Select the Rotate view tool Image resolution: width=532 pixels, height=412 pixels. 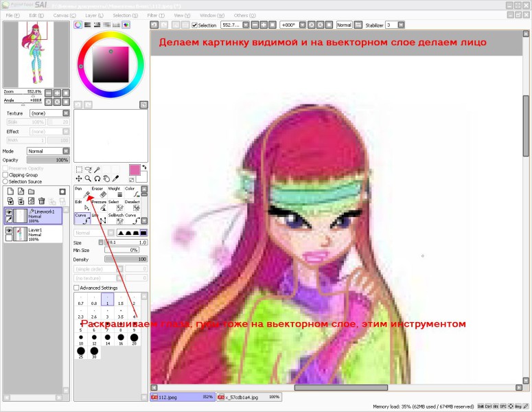(x=97, y=179)
